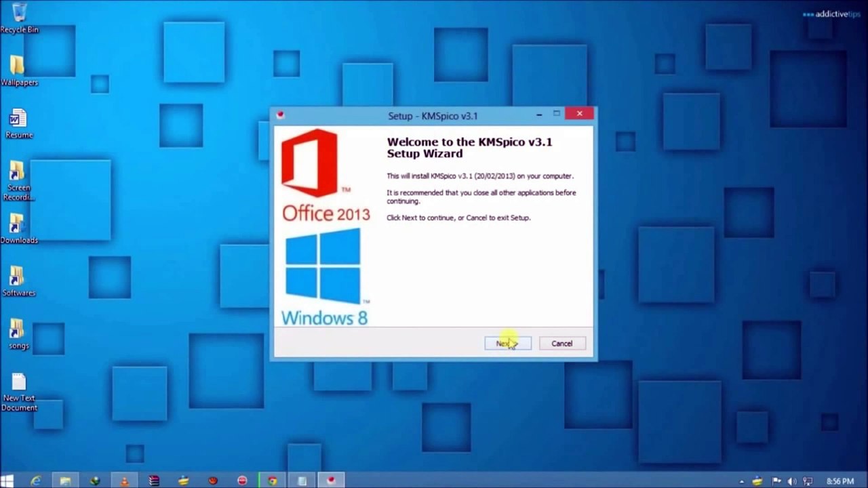The width and height of the screenshot is (868, 488).
Task: Open the clock showing 8:56 PM
Action: 840,482
